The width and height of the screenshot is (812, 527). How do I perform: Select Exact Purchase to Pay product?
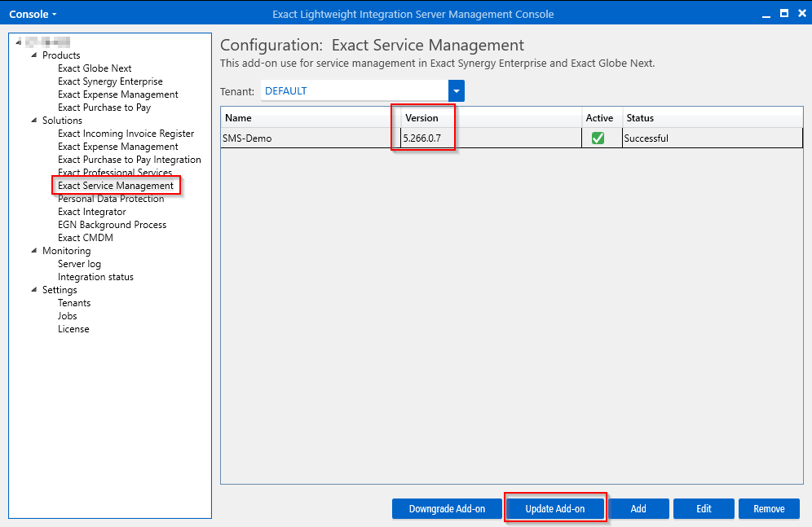pos(104,108)
